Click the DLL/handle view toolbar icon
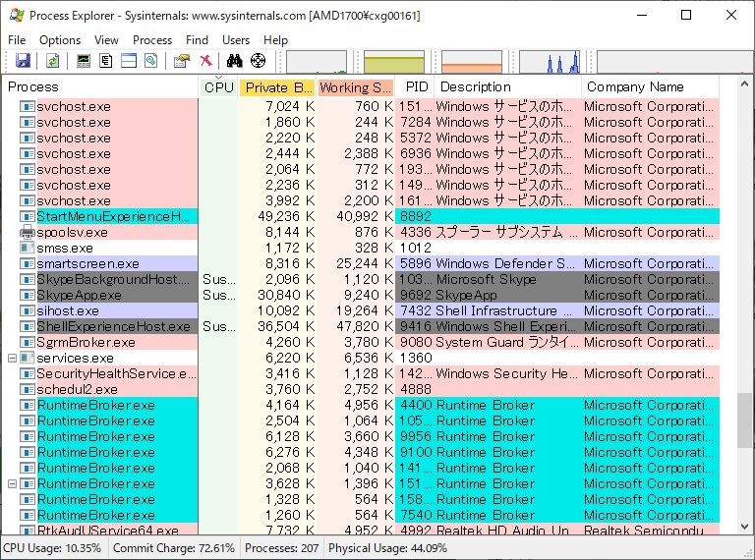 [151, 61]
